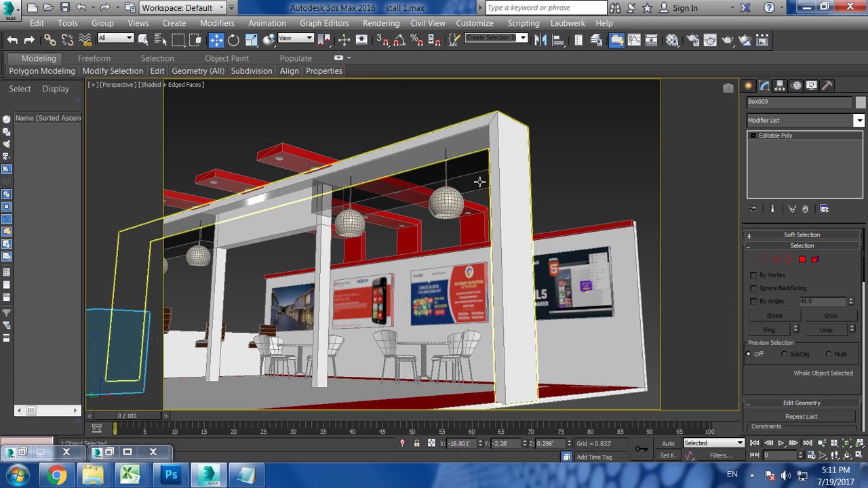Open Select by Name list icon
This screenshot has width=868, height=488.
[x=160, y=40]
